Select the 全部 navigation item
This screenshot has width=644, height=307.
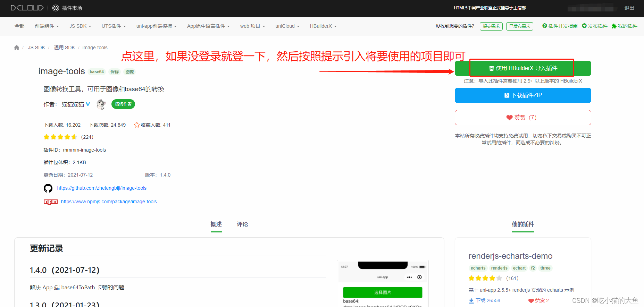point(19,26)
